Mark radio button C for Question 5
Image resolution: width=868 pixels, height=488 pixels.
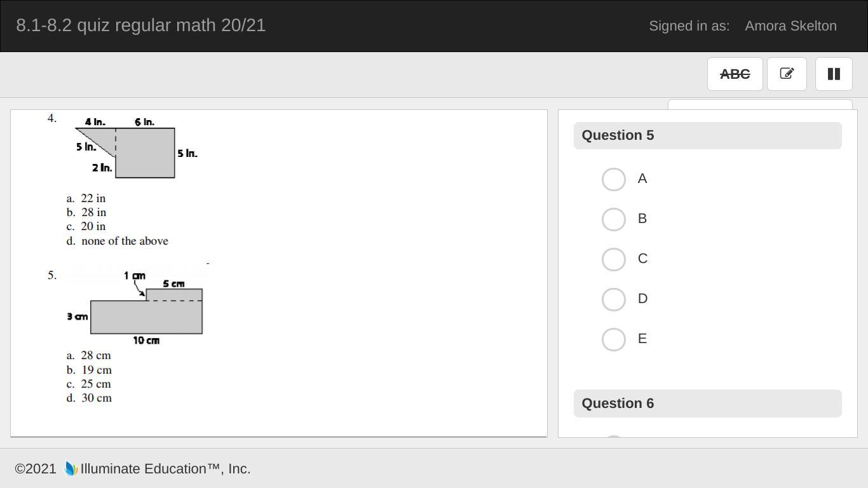(x=614, y=259)
